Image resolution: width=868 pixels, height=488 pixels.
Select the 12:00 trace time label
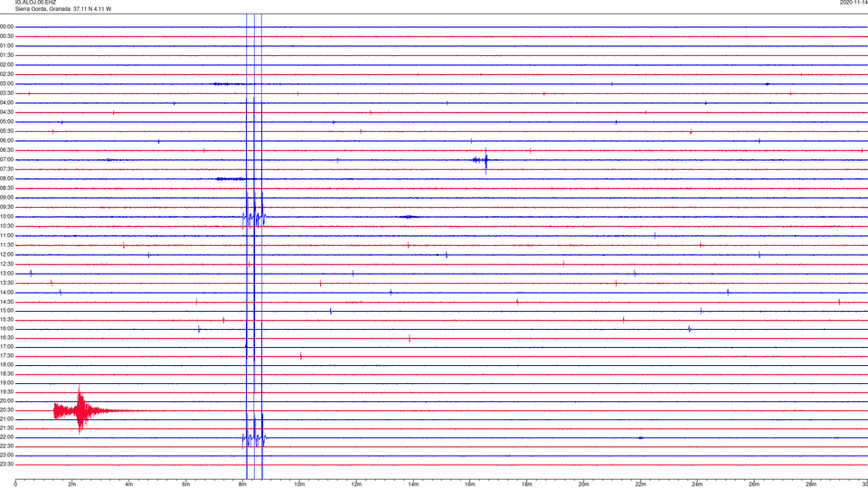click(x=7, y=255)
